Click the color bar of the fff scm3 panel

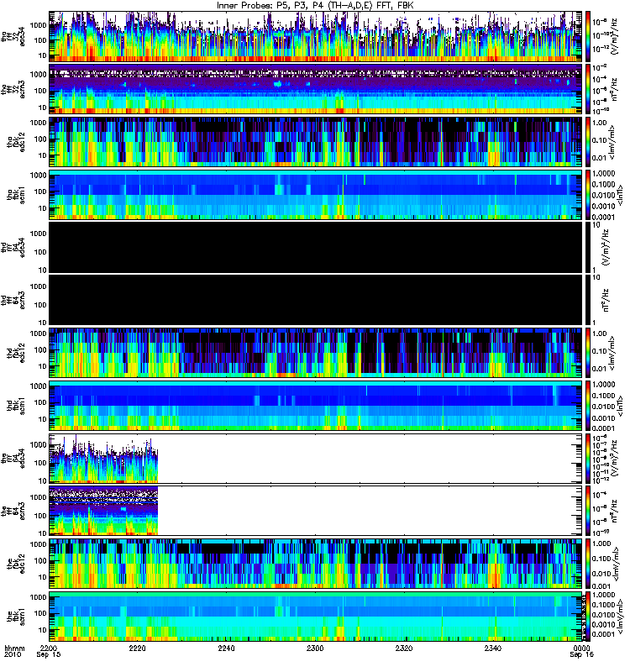588,511
